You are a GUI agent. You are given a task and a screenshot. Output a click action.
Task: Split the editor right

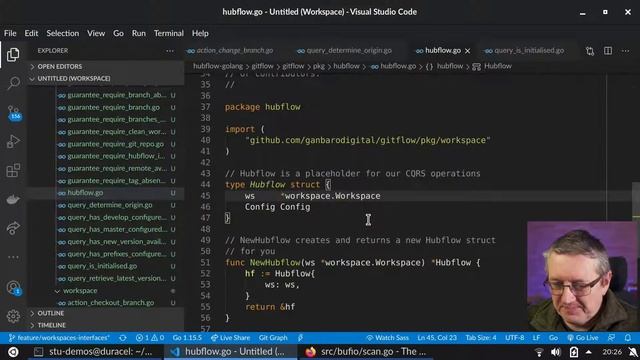click(x=608, y=51)
